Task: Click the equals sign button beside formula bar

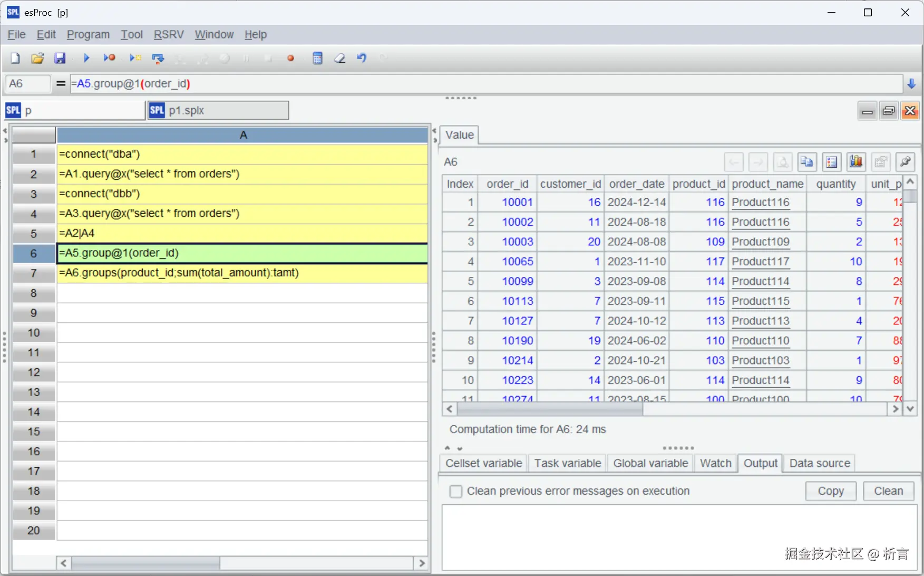Action: pos(61,83)
